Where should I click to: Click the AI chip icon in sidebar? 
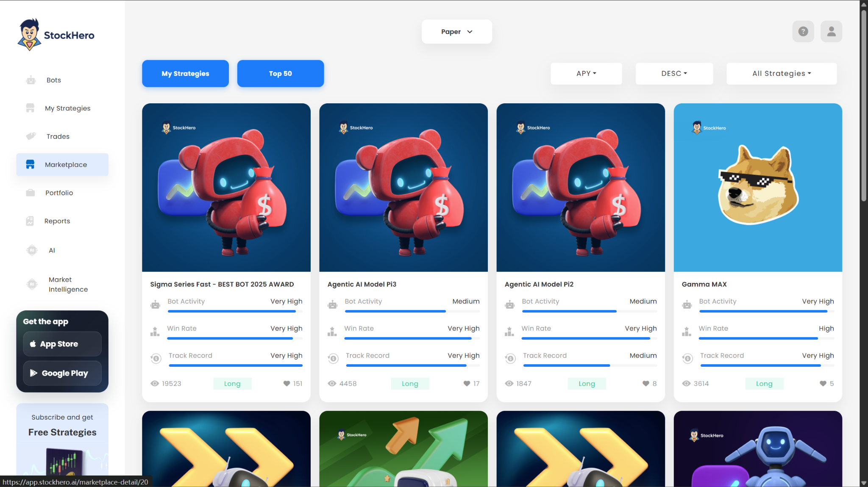click(x=32, y=250)
